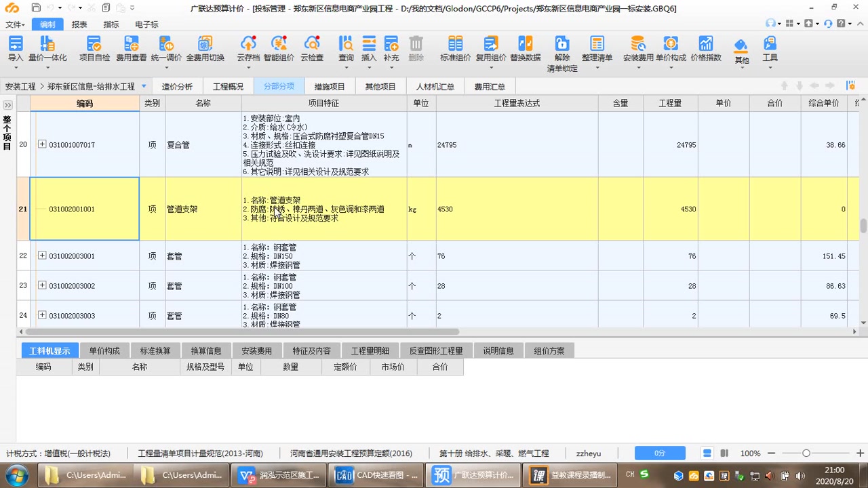Click Windows Start button
The image size is (868, 488).
point(16,475)
